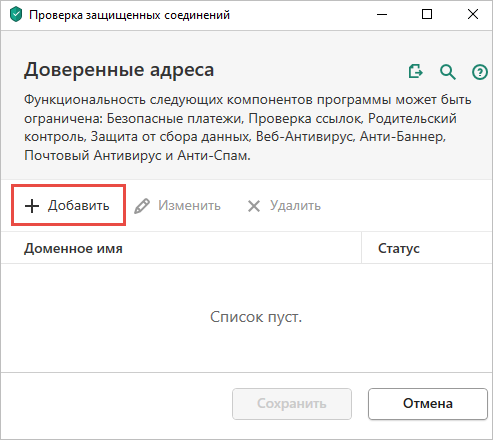Viewport: 493px width, 440px height.
Task: Click the Удалить delete button
Action: [284, 206]
